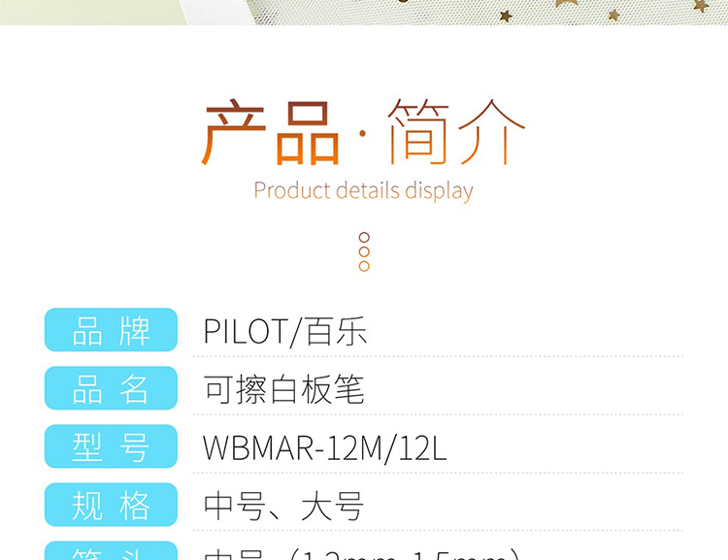The height and width of the screenshot is (560, 728).
Task: Click the top brown circle icon
Action: point(364,237)
